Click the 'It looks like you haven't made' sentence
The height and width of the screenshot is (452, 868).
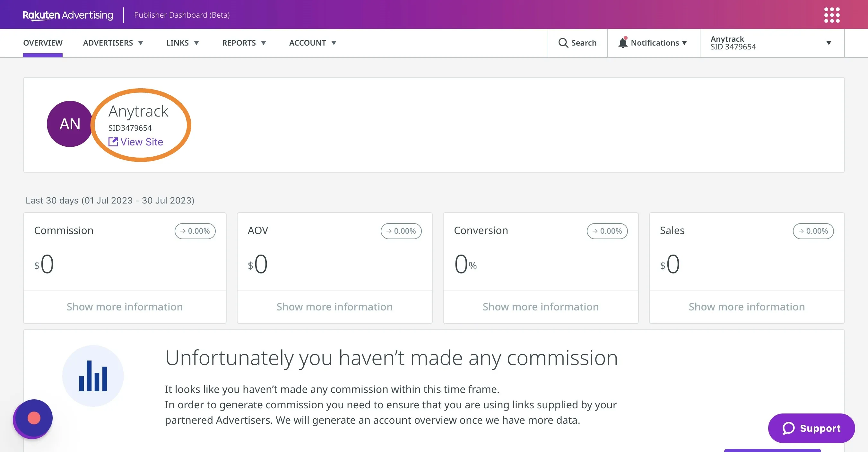(x=332, y=389)
